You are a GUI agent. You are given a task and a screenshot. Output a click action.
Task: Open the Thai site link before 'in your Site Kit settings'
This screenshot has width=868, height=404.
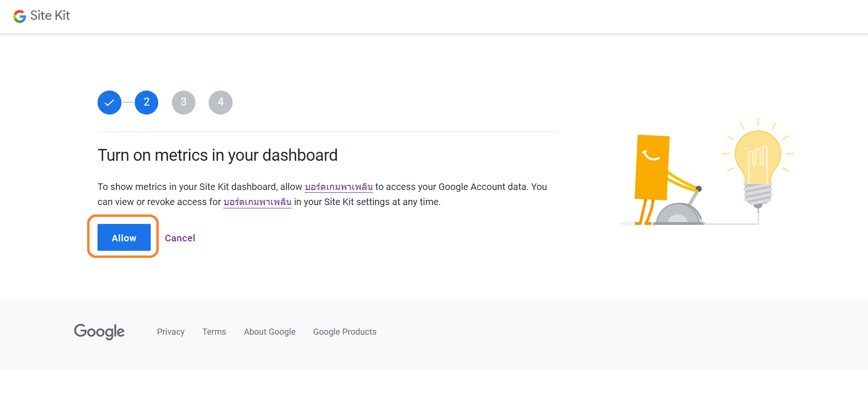click(x=257, y=202)
